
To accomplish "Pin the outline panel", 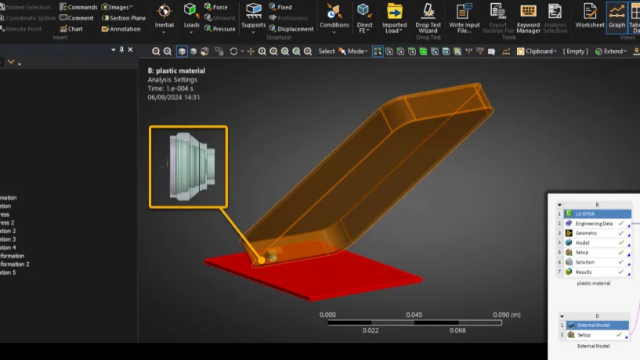I will pos(122,49).
